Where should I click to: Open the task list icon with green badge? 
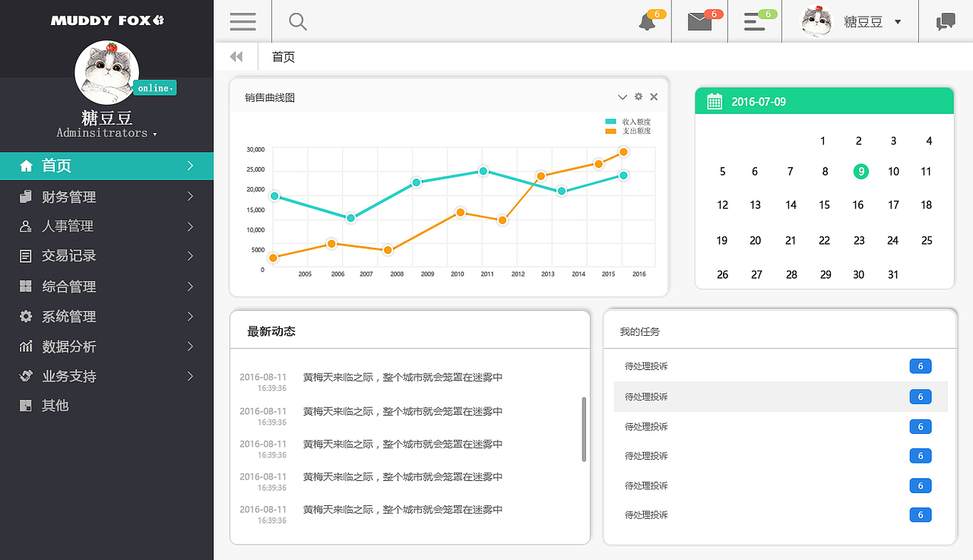[755, 22]
